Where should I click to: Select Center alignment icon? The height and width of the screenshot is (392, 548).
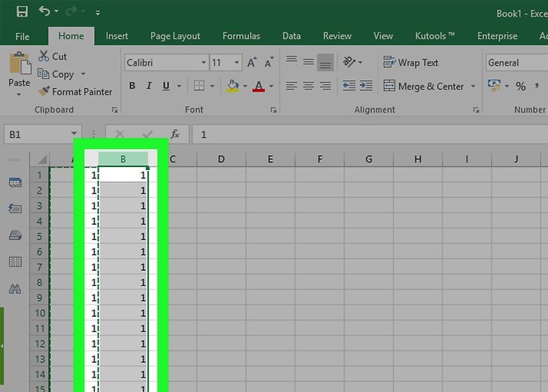click(x=309, y=86)
